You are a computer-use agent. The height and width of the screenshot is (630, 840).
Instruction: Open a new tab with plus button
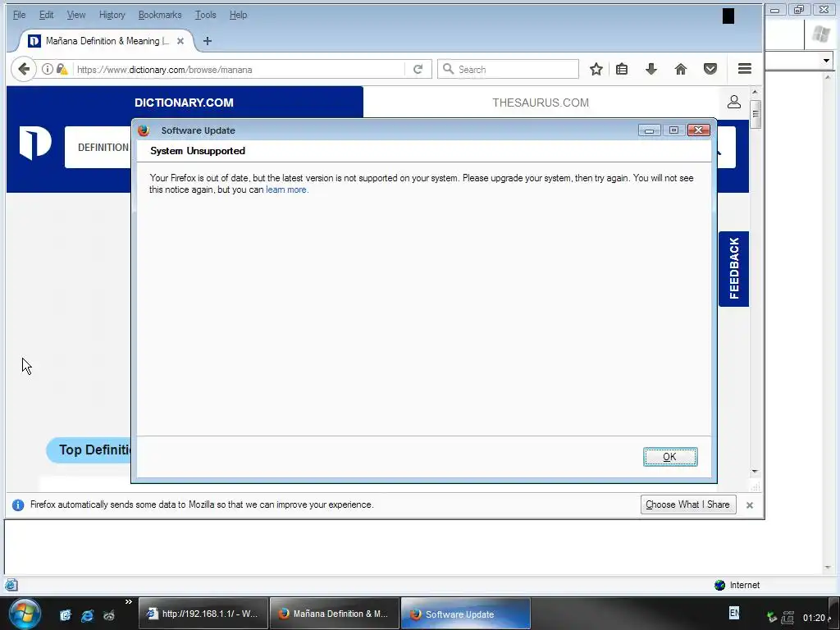(x=208, y=41)
